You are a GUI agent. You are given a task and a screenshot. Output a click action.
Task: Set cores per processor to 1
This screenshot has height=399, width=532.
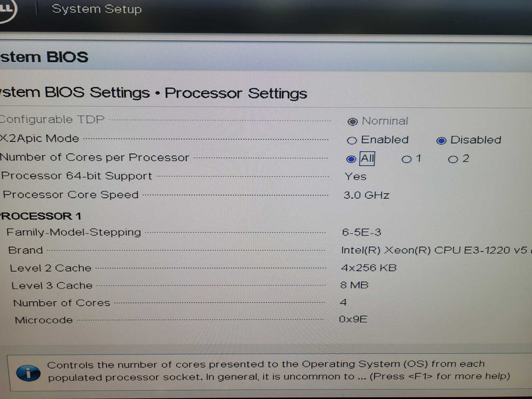click(406, 159)
